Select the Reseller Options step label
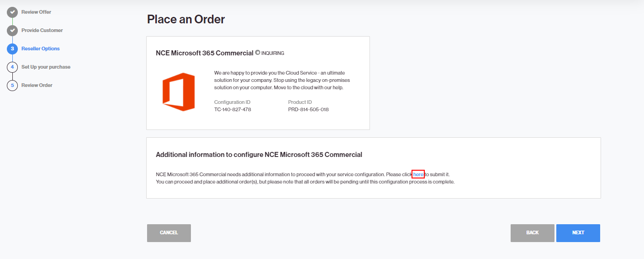 point(40,49)
